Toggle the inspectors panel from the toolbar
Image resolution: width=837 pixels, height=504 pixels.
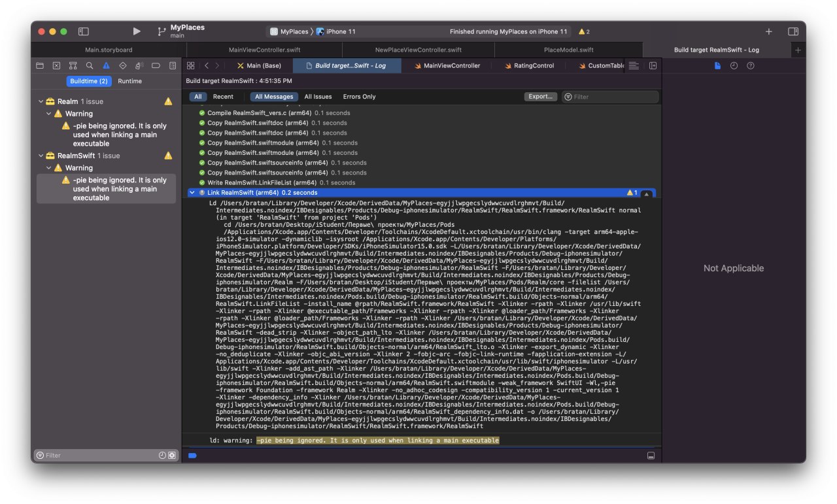[793, 31]
